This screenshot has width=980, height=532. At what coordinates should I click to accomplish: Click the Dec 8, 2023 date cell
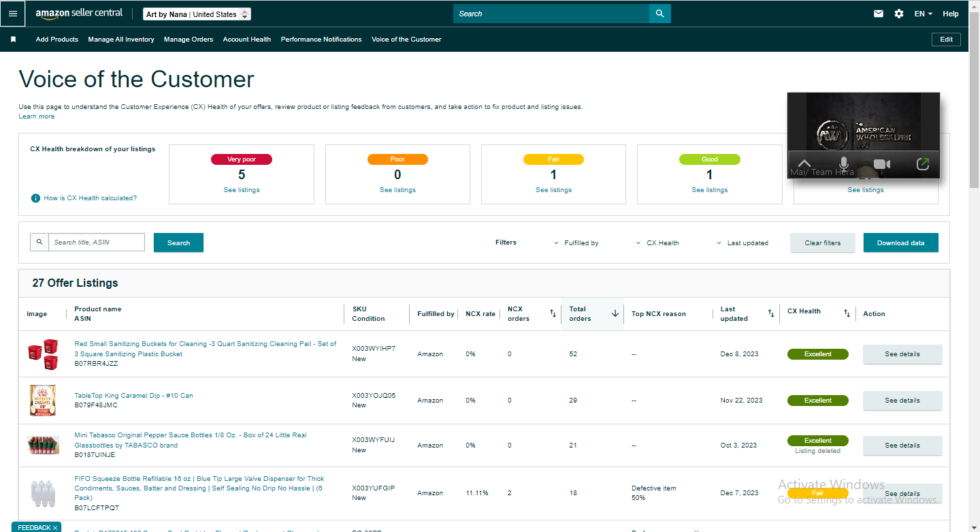pyautogui.click(x=739, y=354)
